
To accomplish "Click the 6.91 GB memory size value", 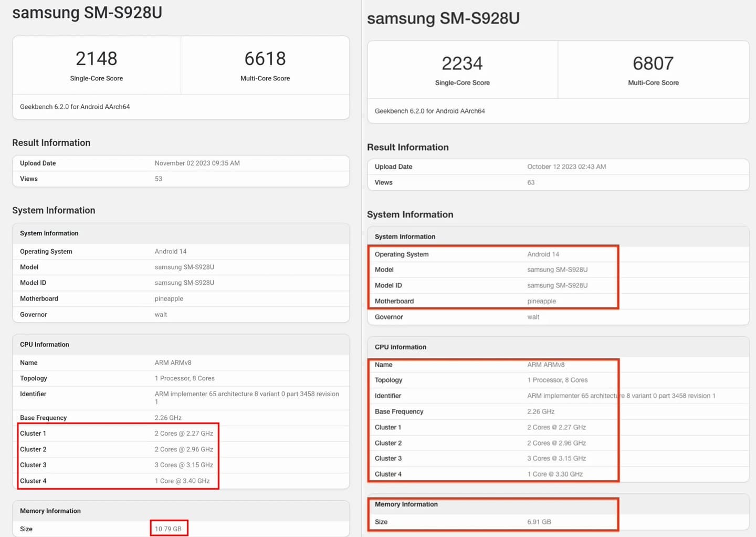I will 539,522.
